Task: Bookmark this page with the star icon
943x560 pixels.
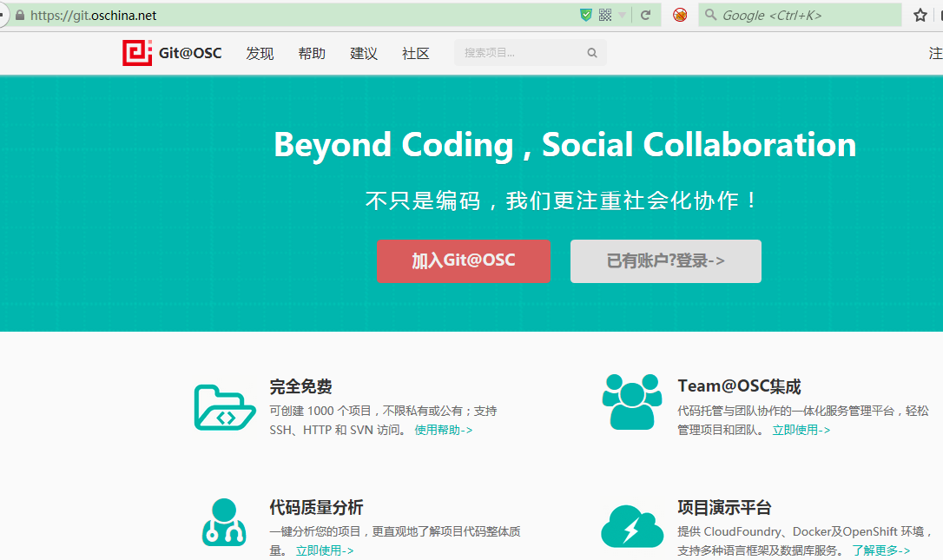Action: pyautogui.click(x=920, y=16)
